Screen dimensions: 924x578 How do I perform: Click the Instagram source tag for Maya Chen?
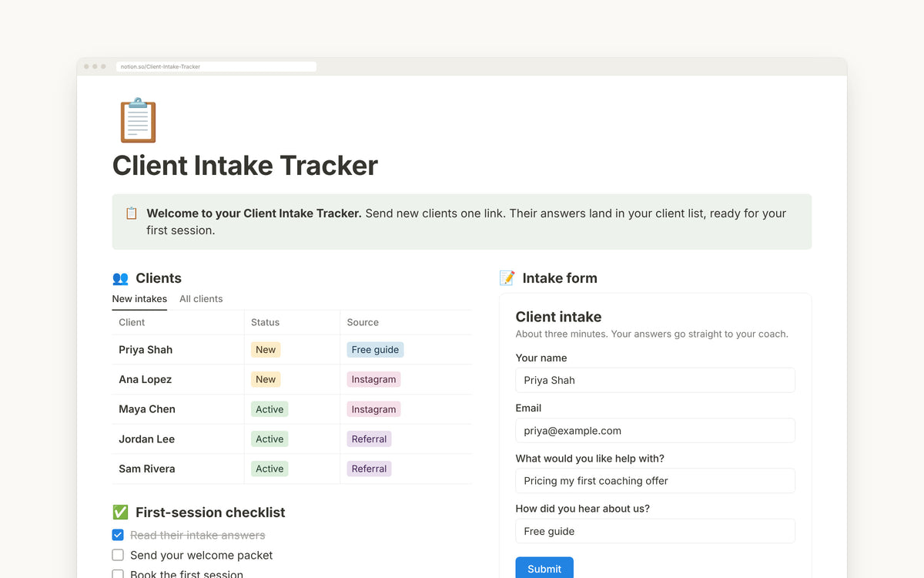point(373,409)
